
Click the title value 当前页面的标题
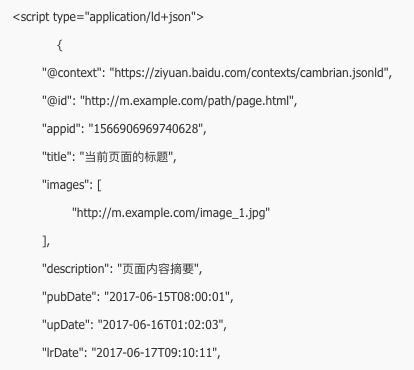(126, 157)
